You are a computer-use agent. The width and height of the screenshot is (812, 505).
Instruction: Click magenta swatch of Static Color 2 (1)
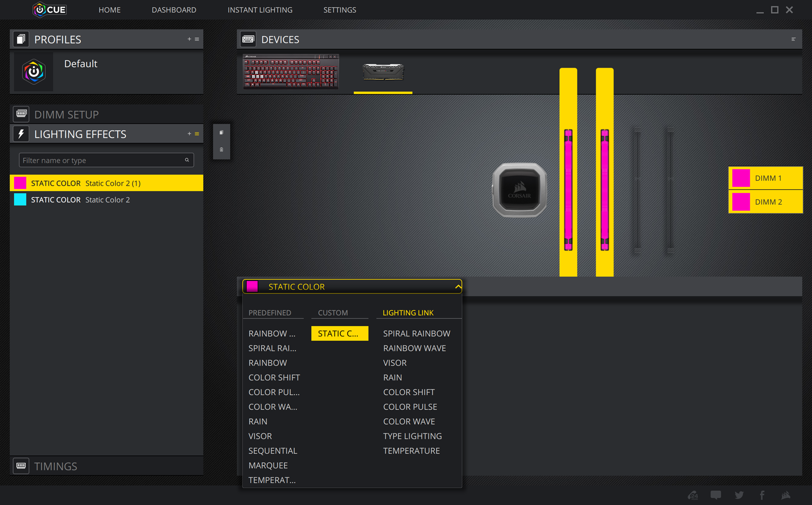(20, 183)
